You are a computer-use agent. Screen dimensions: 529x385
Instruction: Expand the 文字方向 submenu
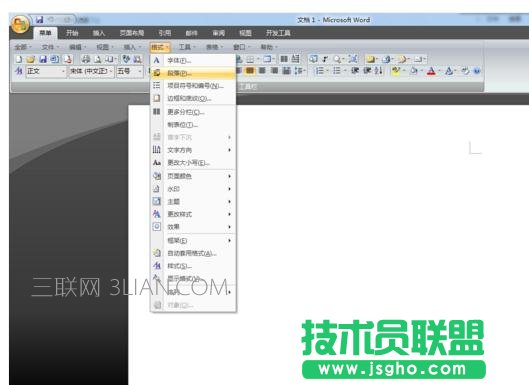point(193,150)
